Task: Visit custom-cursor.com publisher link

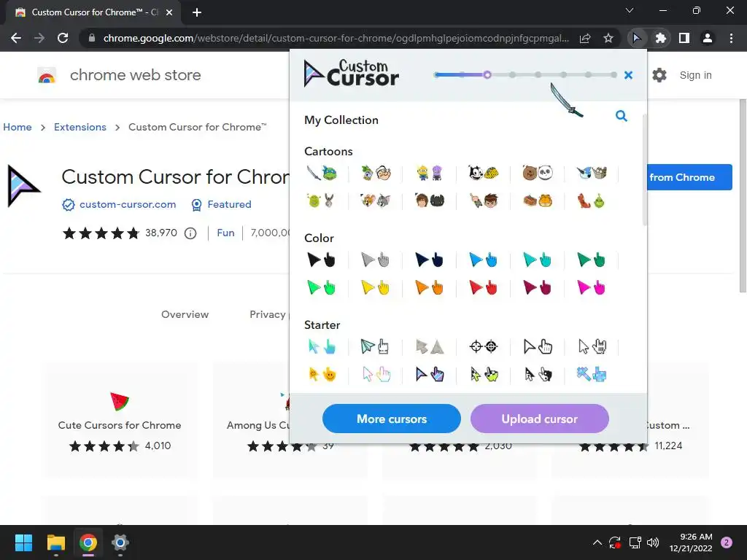Action: (128, 204)
